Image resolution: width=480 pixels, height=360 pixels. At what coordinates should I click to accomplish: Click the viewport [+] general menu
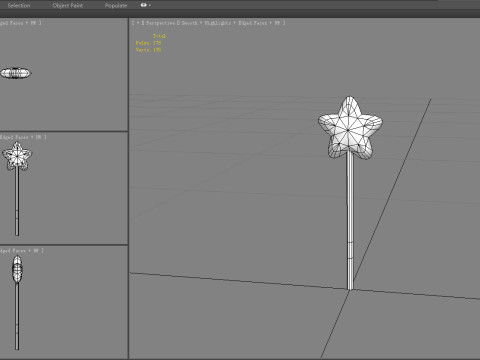137,23
